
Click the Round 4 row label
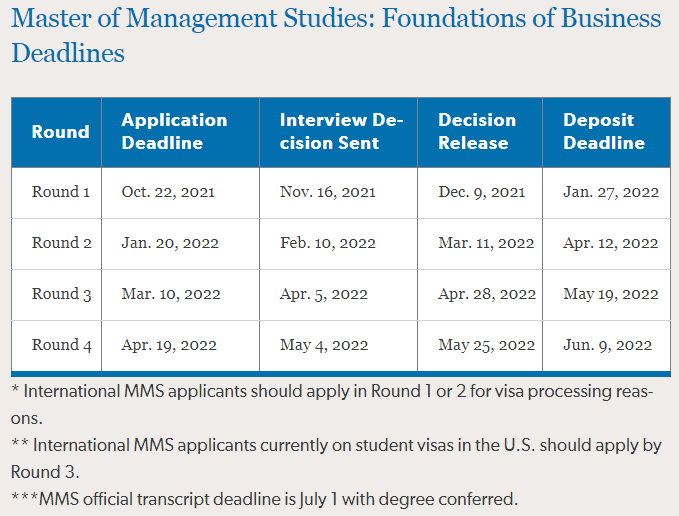pyautogui.click(x=61, y=345)
